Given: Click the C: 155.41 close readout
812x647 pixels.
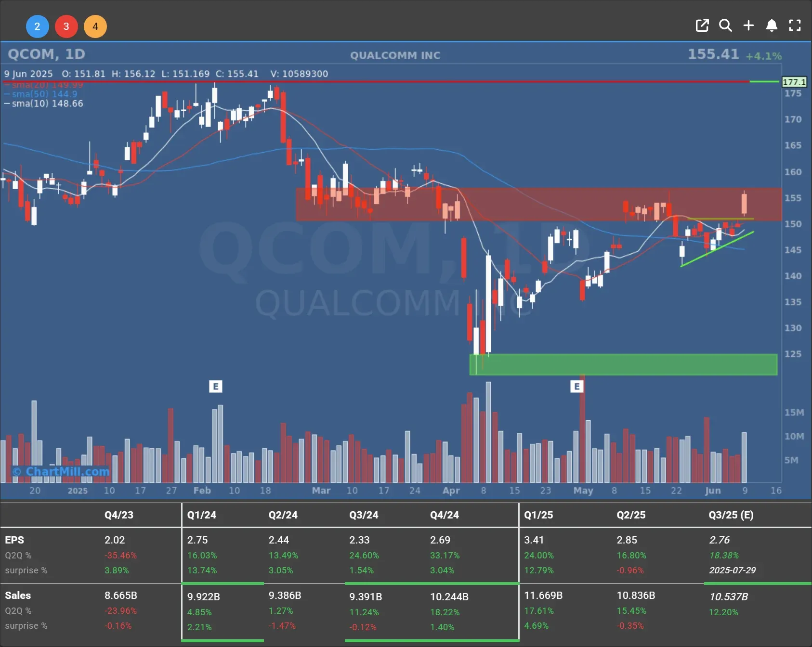Looking at the screenshot, I should [x=237, y=74].
